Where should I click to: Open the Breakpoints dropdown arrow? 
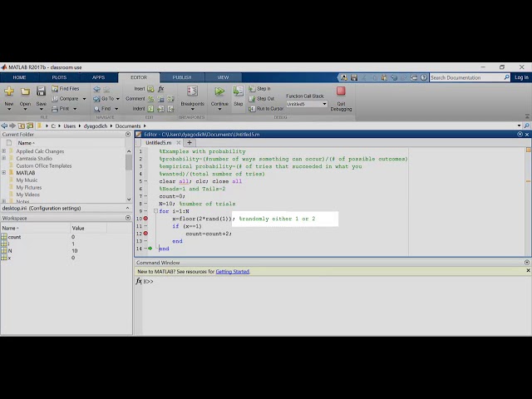tap(192, 109)
